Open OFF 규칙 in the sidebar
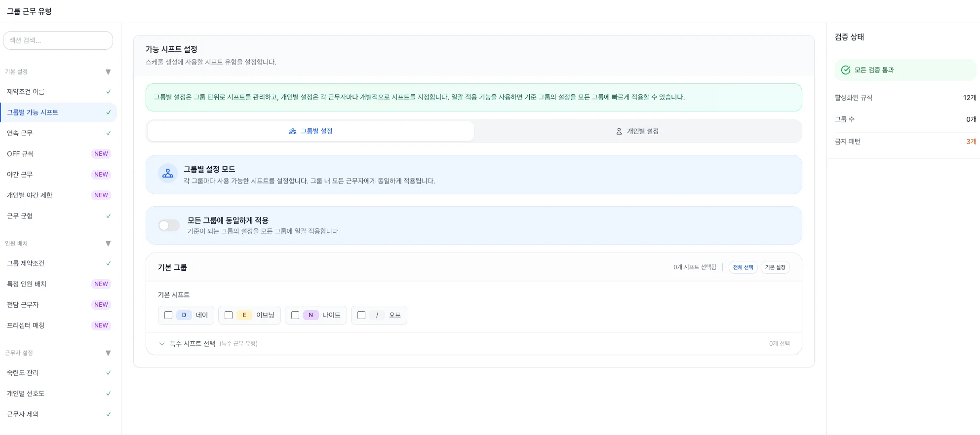Image resolution: width=980 pixels, height=435 pixels. [58, 154]
